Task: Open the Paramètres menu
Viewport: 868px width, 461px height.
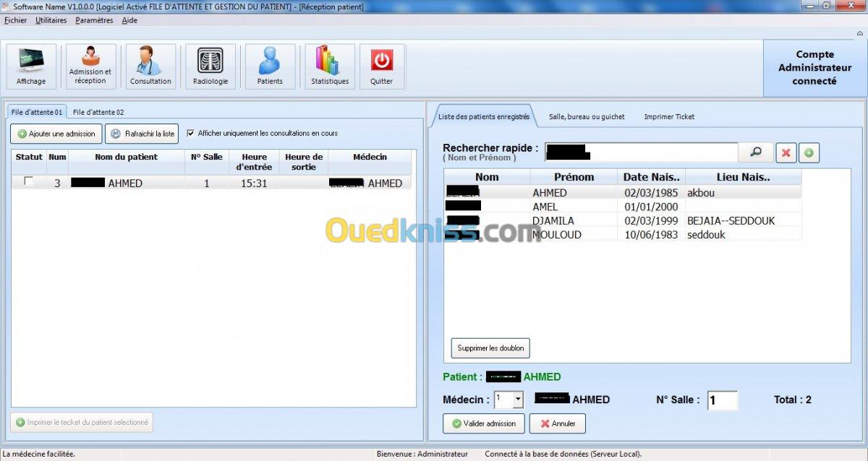Action: 94,20
